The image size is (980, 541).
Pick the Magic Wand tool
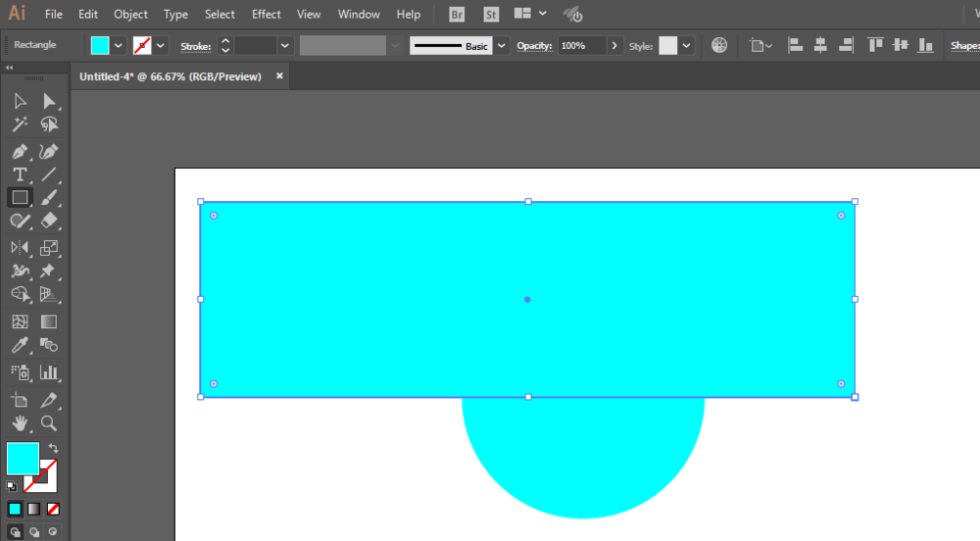[x=20, y=124]
